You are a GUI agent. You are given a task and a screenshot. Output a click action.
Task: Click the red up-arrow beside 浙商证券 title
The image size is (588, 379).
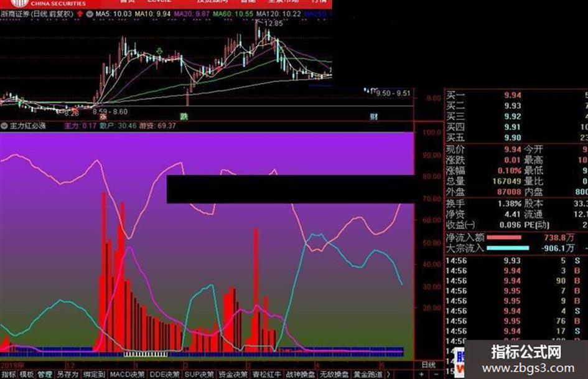click(80, 14)
